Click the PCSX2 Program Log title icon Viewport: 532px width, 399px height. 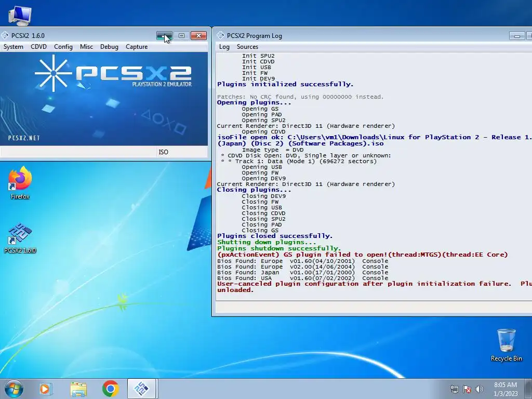click(220, 35)
